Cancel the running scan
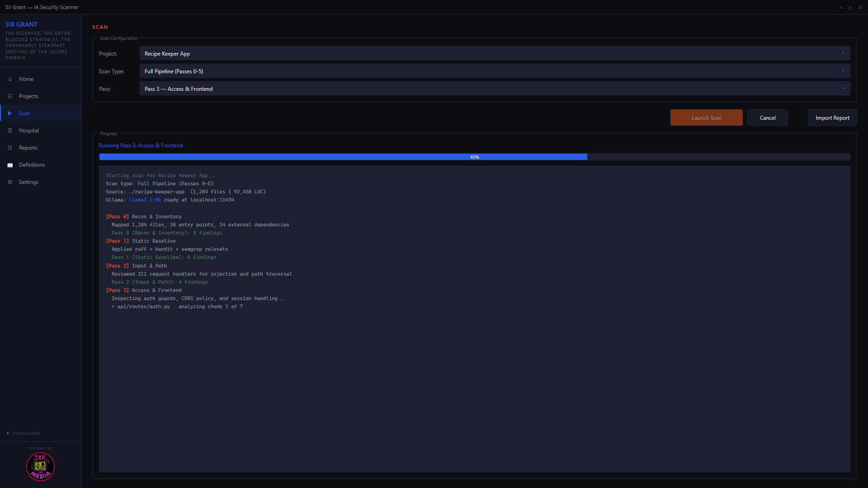Image resolution: width=868 pixels, height=488 pixels. [767, 117]
